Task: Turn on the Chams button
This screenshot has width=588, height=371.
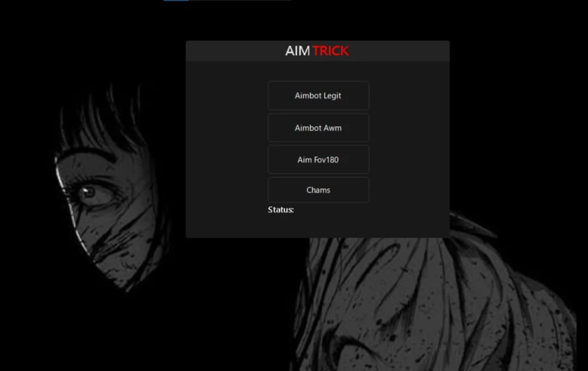Action: (318, 190)
